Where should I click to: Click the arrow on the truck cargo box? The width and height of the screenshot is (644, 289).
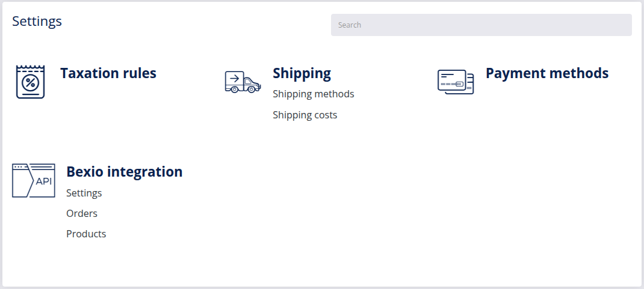235,78
